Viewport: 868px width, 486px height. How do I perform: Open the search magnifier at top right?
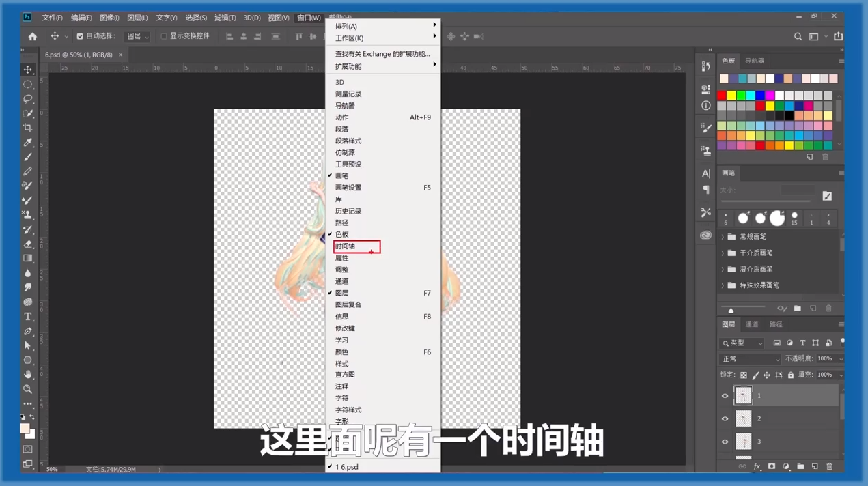(798, 37)
